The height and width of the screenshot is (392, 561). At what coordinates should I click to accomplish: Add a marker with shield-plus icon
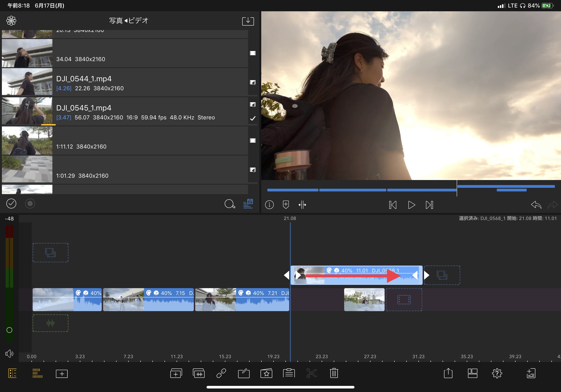point(286,204)
